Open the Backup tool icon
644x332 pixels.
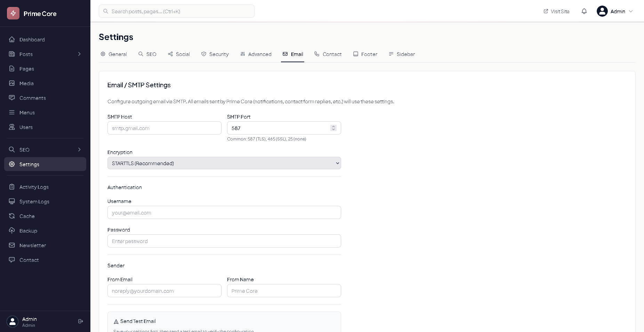point(12,230)
